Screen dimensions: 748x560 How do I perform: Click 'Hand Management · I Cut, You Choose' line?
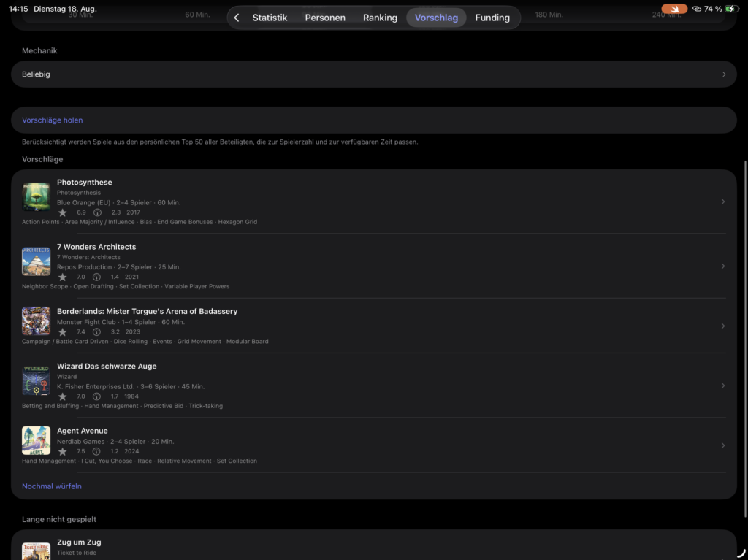[x=140, y=461]
